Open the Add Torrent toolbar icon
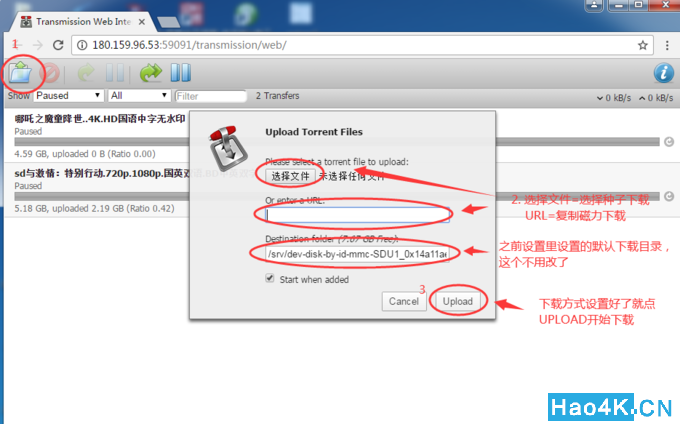 point(20,73)
